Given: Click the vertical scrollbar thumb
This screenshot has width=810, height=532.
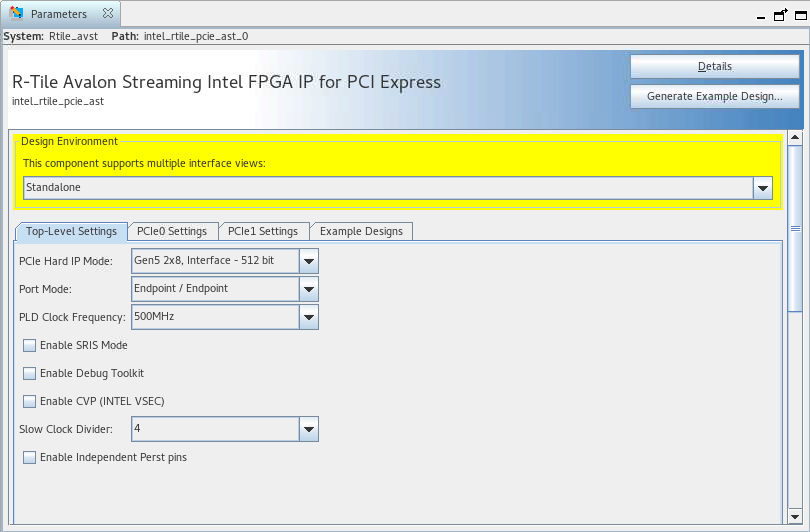Looking at the screenshot, I should (x=796, y=228).
